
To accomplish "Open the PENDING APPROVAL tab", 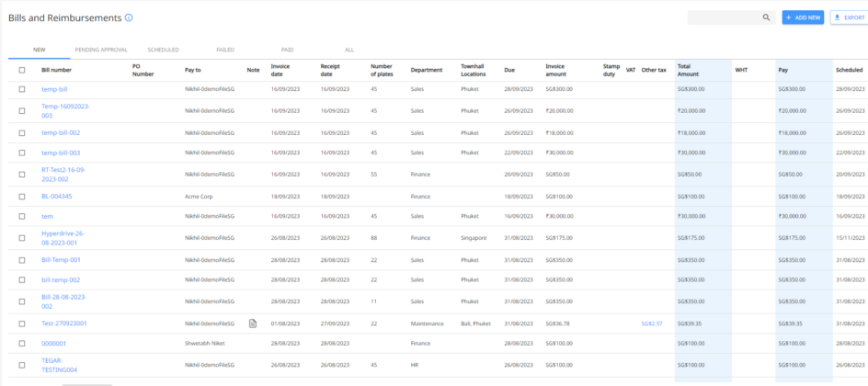I will pyautogui.click(x=101, y=50).
